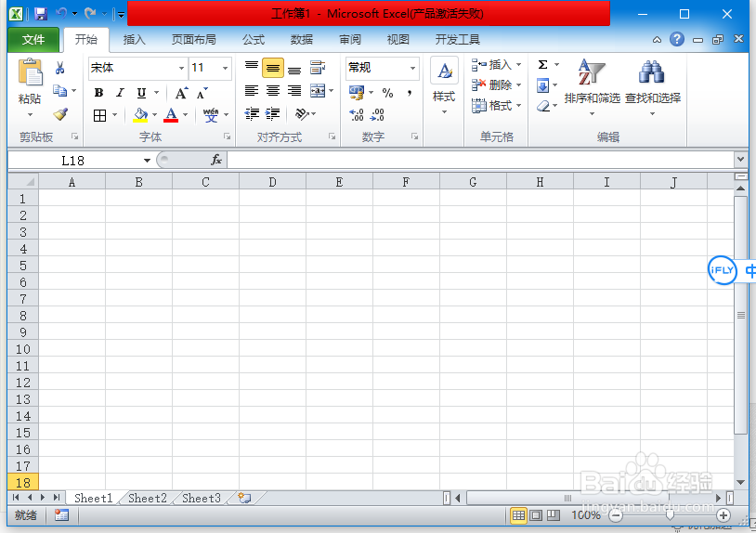The height and width of the screenshot is (533, 756).
Task: Toggle Italic formatting
Action: 120,93
